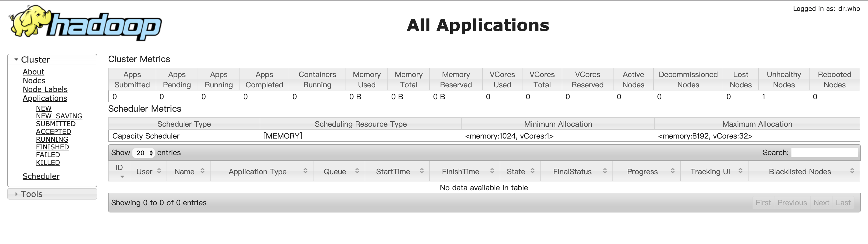Click the Search input field
The image size is (868, 244).
824,153
